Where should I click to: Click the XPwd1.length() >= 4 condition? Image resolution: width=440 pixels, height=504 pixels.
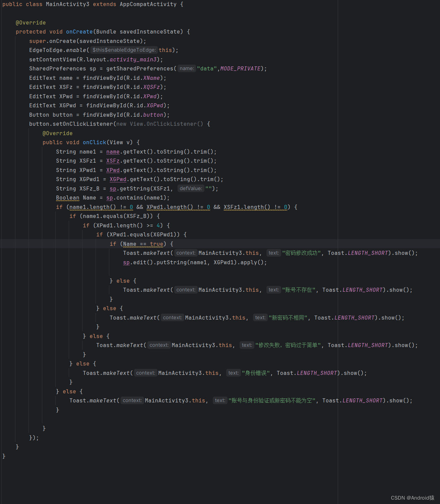tap(128, 226)
